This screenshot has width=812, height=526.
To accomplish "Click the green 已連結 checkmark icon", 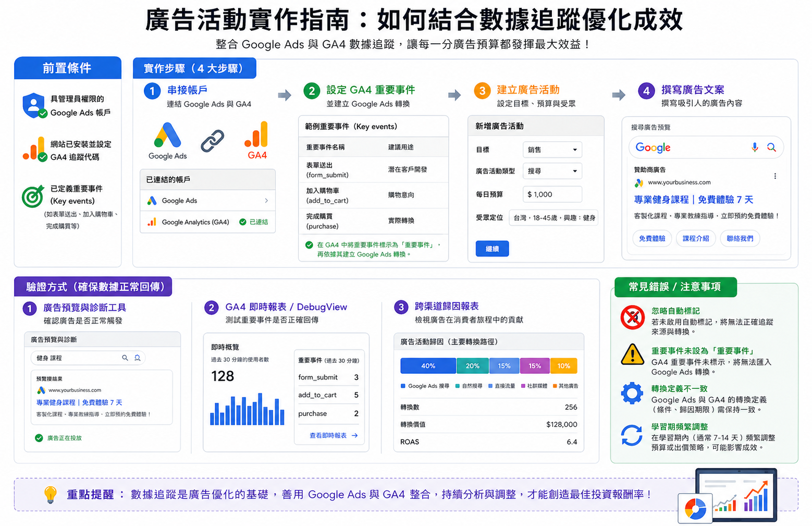I will point(242,222).
